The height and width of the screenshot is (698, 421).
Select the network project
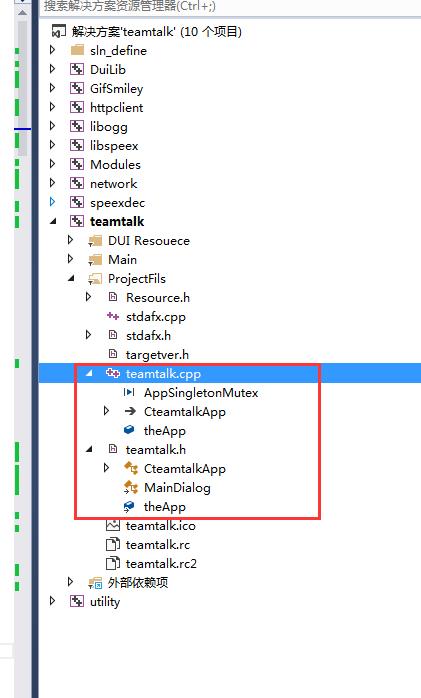coord(113,183)
